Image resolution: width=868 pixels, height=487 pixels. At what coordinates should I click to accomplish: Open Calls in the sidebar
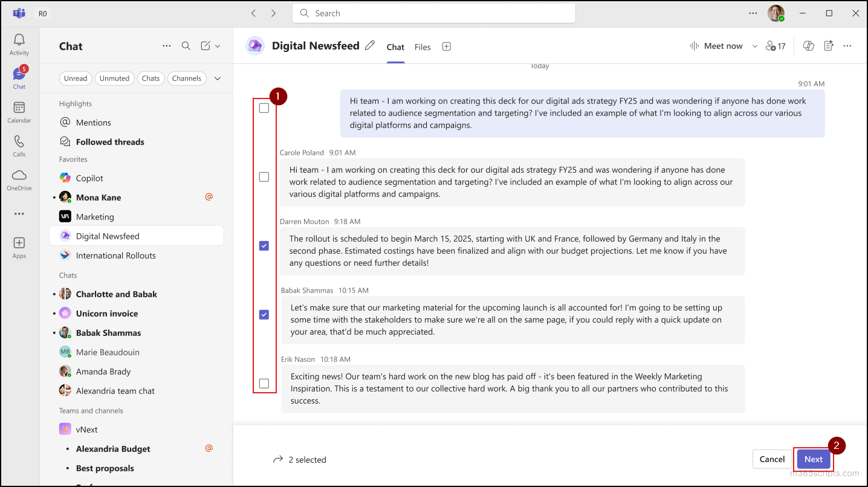[x=19, y=147]
